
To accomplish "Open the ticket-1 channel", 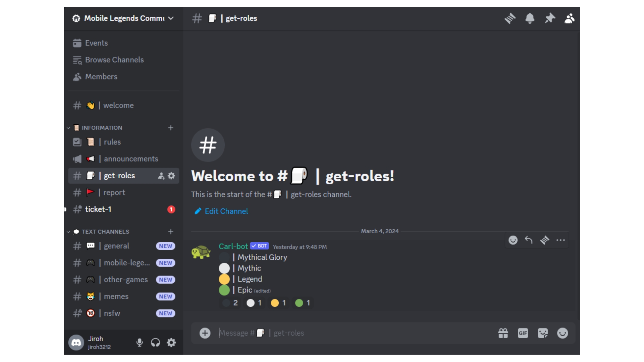I will [123, 209].
